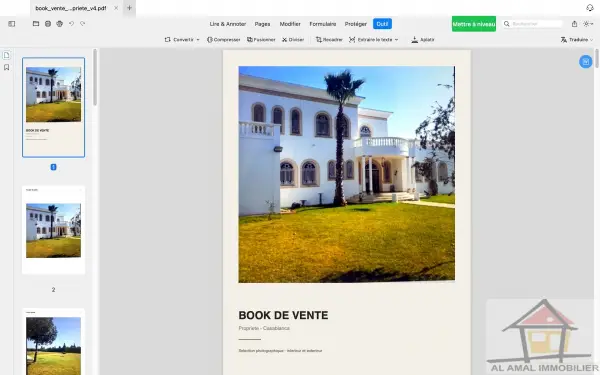
Task: Click the green Mettre à niveau button
Action: click(x=474, y=24)
